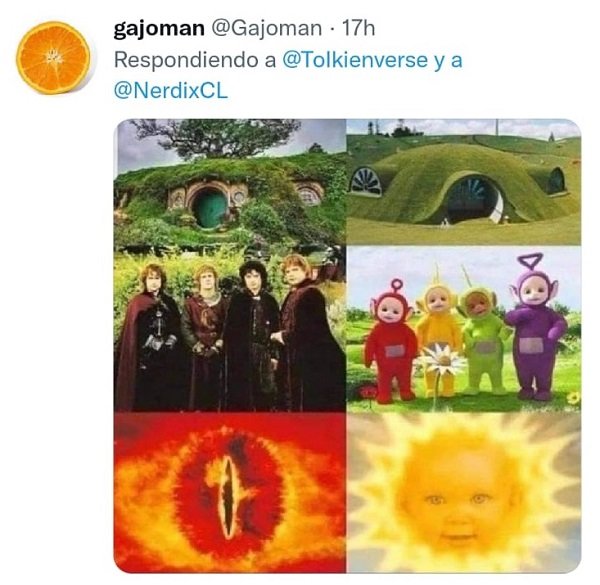Open the 17h tweet timestamp
600x585 pixels.
pyautogui.click(x=358, y=28)
